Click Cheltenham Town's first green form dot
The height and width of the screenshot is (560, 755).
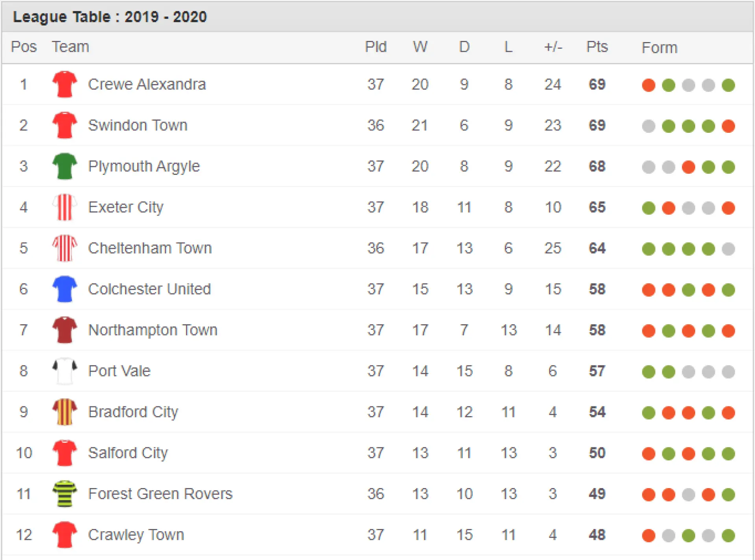(648, 249)
